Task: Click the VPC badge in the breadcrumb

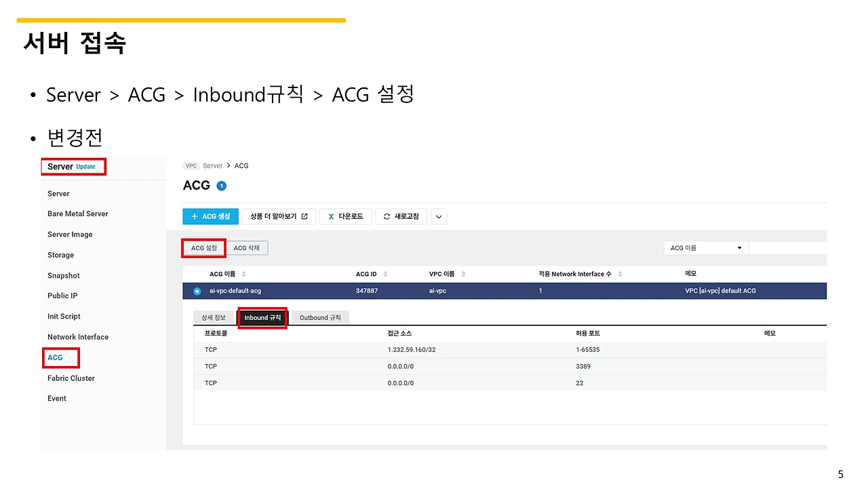Action: (191, 166)
